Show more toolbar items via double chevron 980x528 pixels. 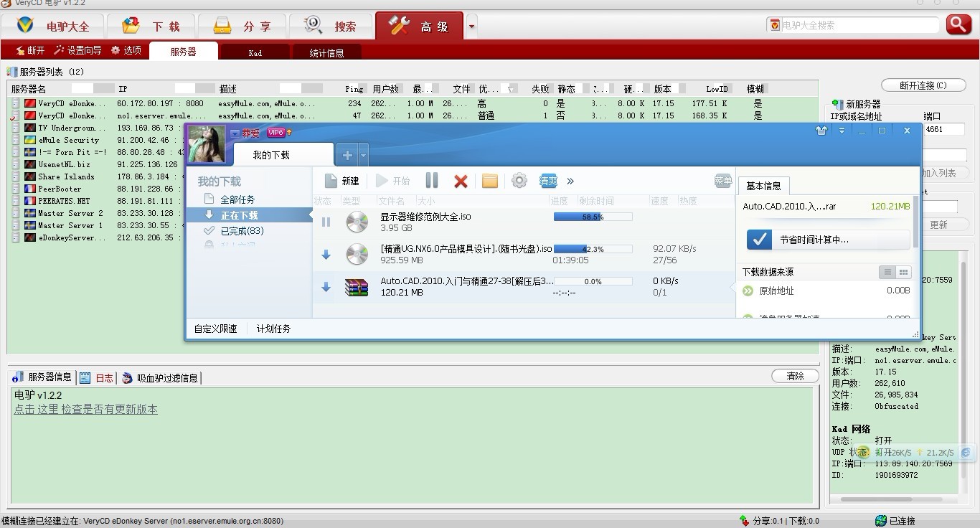(x=570, y=181)
